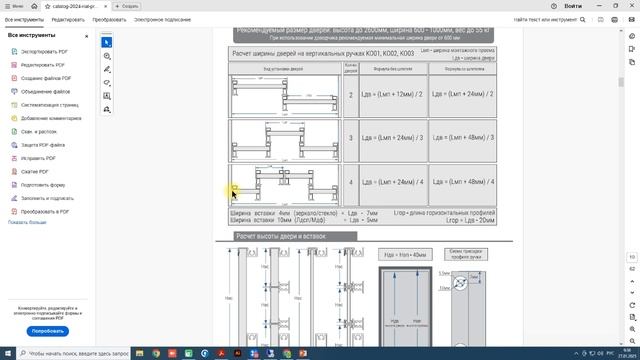This screenshot has width=640, height=360.
Task: Click the find text or tool search field
Action: pyautogui.click(x=549, y=20)
